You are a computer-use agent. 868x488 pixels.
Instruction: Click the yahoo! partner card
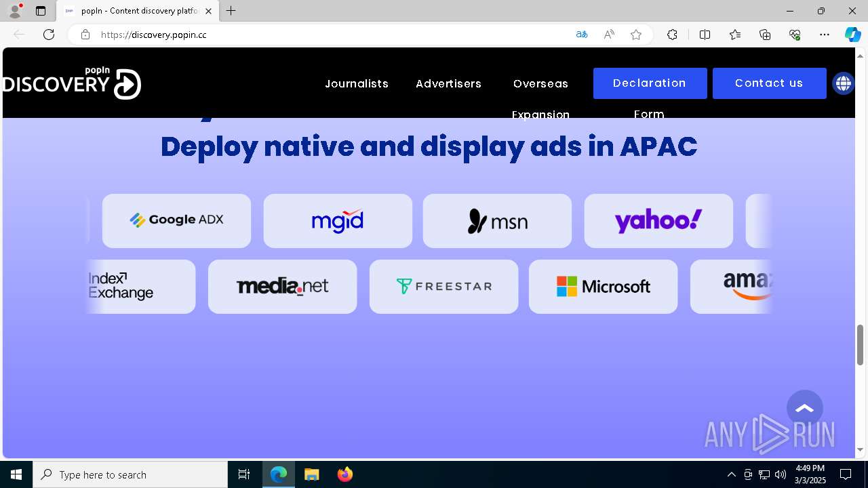tap(658, 221)
